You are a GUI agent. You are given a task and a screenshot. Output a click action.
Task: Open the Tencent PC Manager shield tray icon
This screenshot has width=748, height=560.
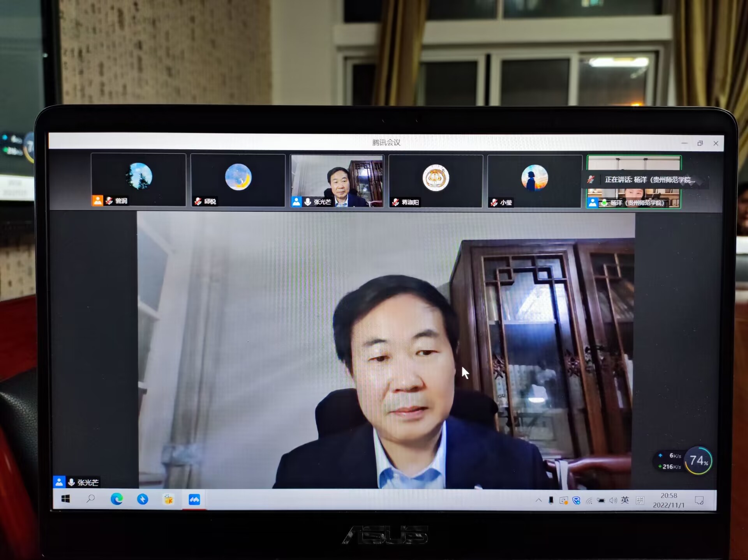tap(576, 500)
